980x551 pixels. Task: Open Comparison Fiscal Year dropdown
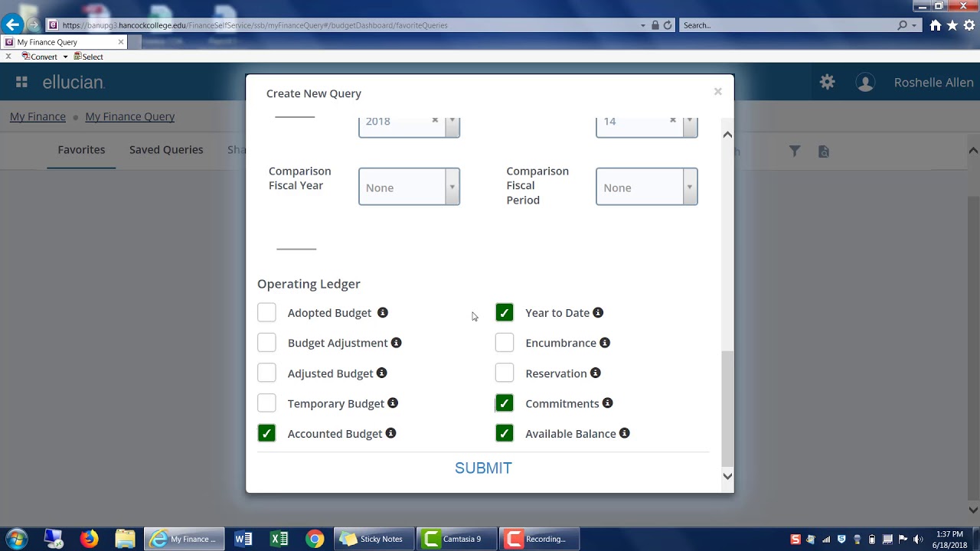coord(409,187)
